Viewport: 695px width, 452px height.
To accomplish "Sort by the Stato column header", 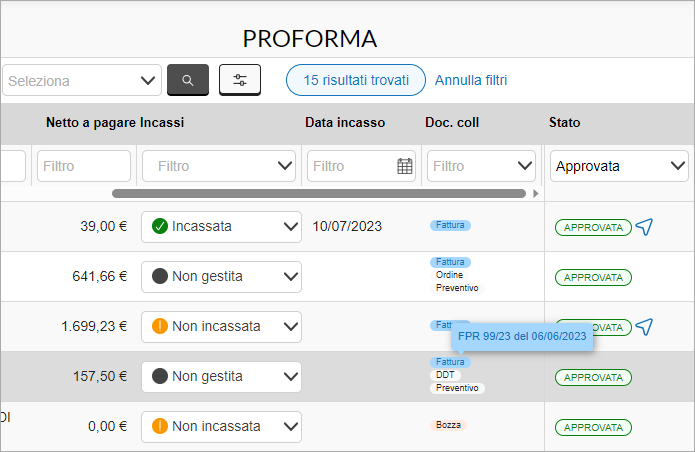I will click(564, 122).
